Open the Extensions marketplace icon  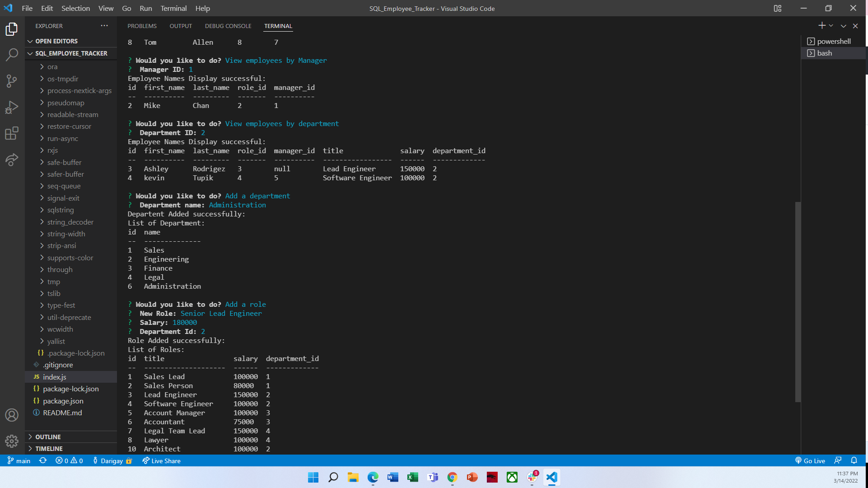11,133
